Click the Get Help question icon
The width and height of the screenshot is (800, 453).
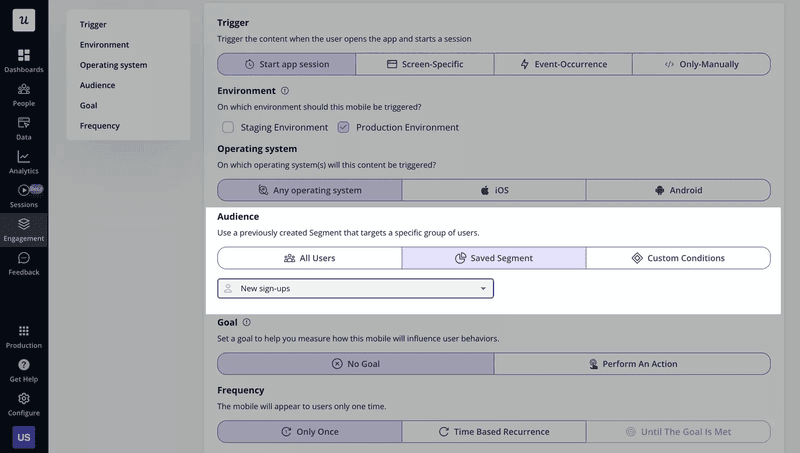coord(24,365)
